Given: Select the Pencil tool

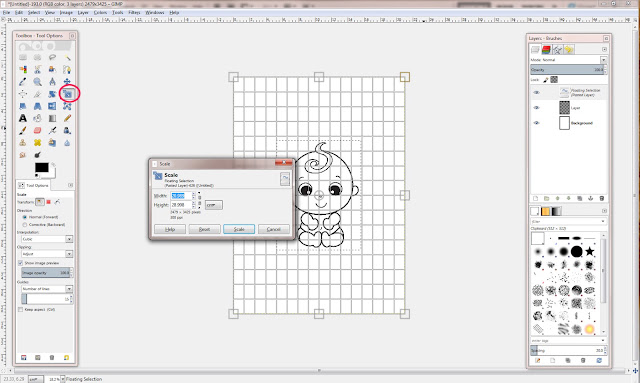Looking at the screenshot, I should coord(67,118).
